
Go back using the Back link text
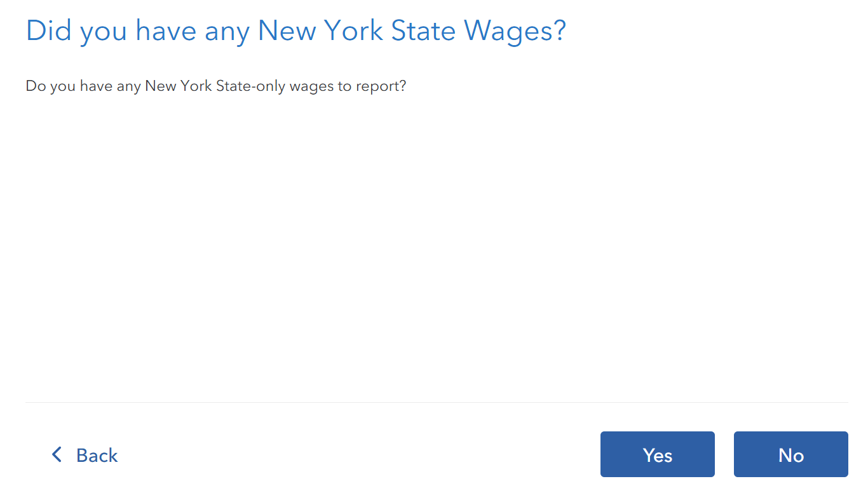[97, 455]
